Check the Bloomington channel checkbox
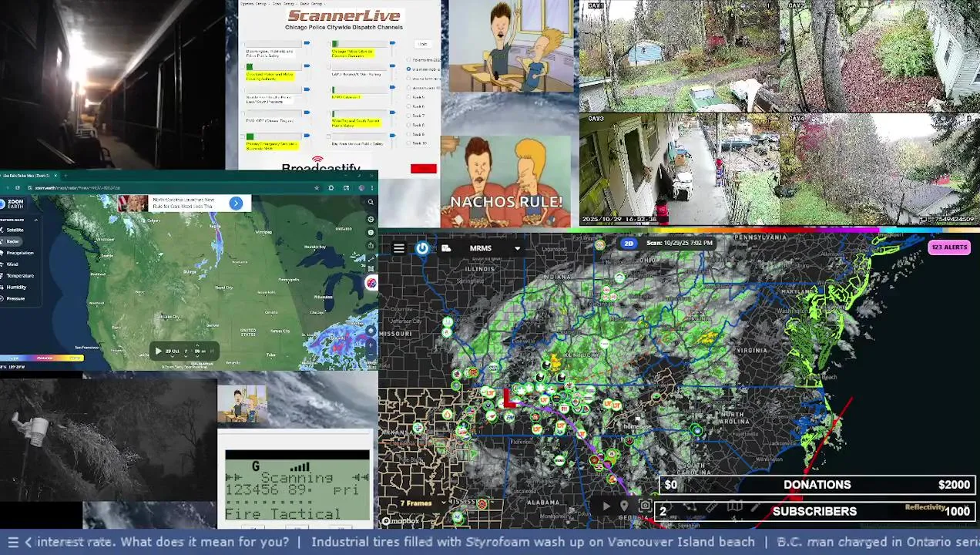The width and height of the screenshot is (980, 555). click(243, 44)
